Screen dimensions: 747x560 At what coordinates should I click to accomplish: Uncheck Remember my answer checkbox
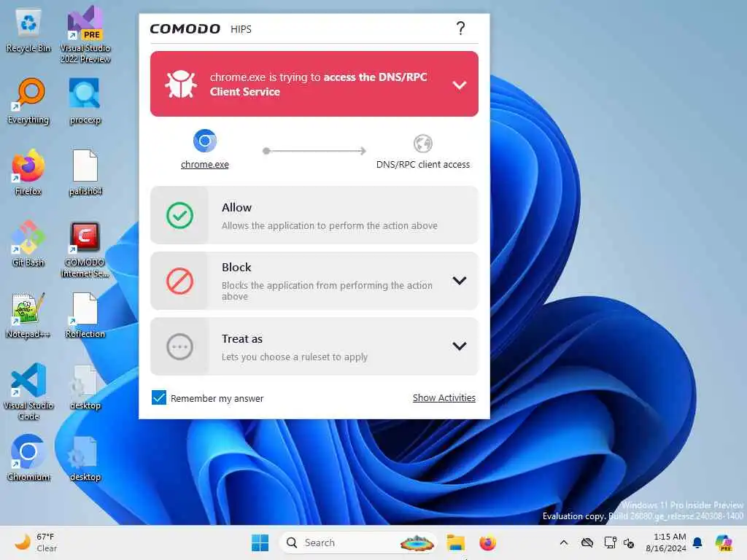[x=159, y=397]
